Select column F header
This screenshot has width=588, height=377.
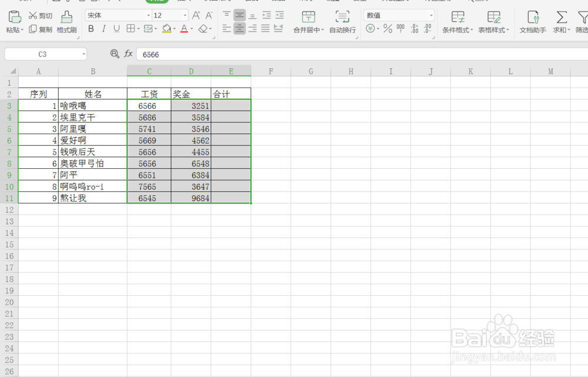(x=270, y=71)
